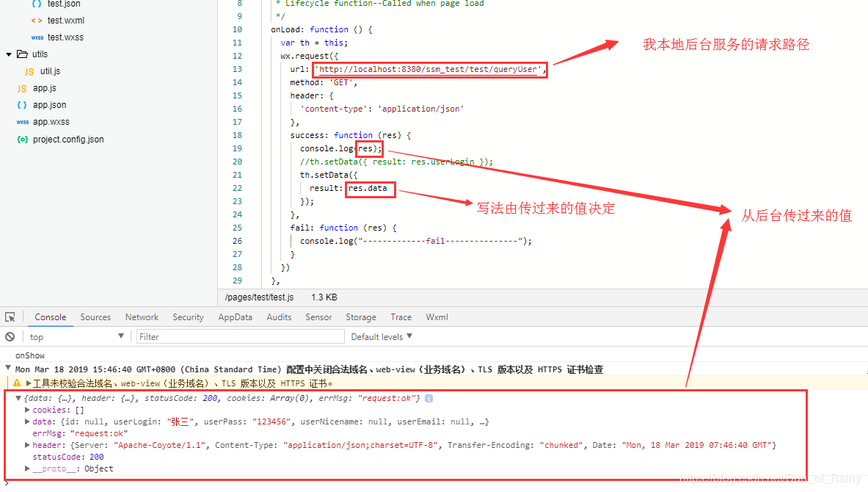
Task: Click the 1.3 KB file size text
Action: [x=324, y=297]
